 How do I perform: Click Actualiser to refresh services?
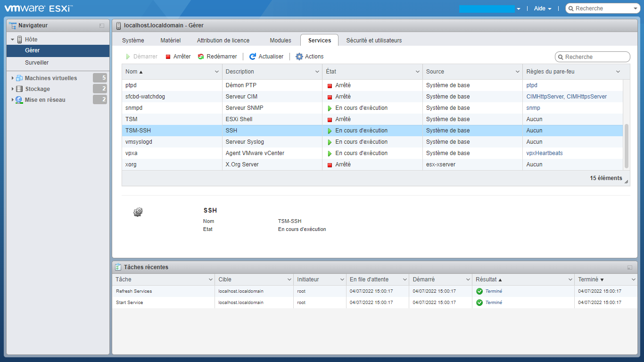point(266,57)
